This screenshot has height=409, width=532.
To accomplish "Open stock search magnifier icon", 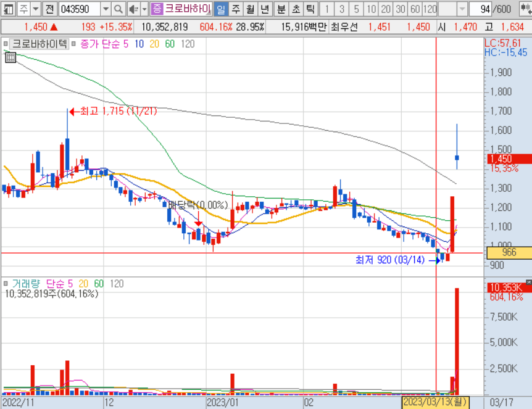I will (x=118, y=9).
